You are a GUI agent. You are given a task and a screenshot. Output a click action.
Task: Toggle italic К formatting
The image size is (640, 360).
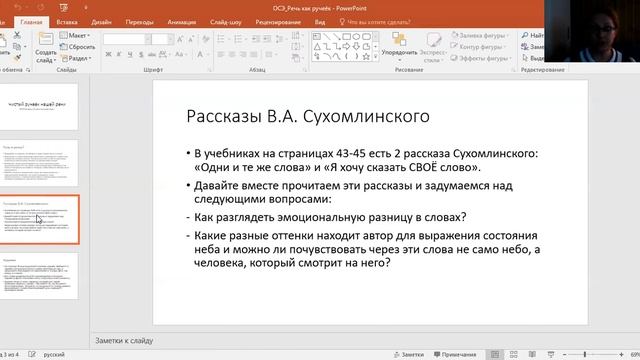[x=119, y=54]
